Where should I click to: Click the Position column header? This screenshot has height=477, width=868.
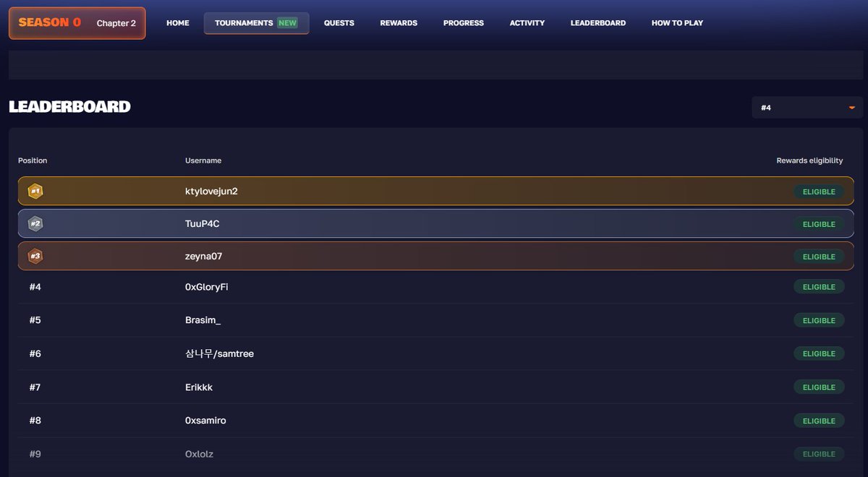(33, 160)
